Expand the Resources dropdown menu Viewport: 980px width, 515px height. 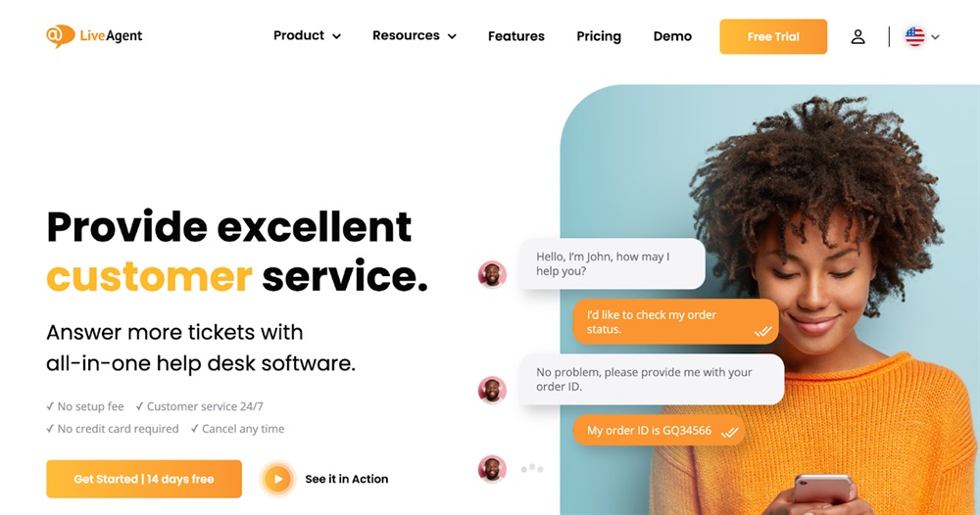coord(415,35)
